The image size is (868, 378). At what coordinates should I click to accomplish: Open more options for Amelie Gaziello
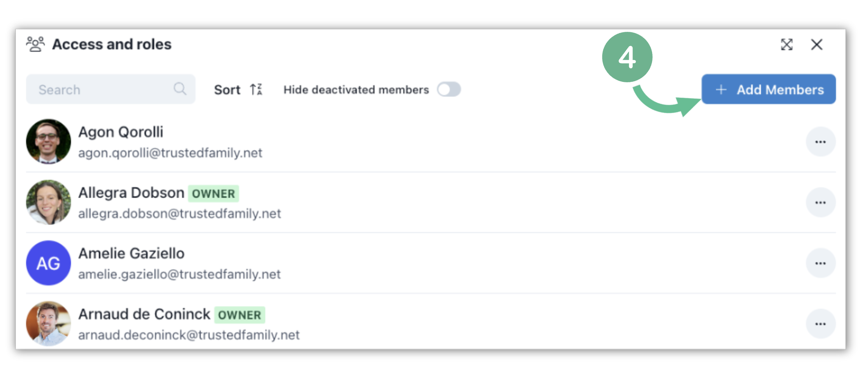point(820,263)
